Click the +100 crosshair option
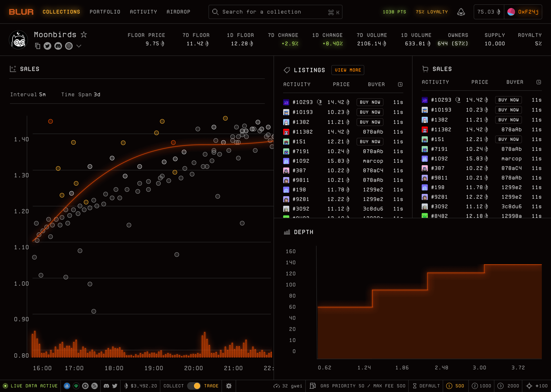The height and width of the screenshot is (392, 551). click(x=537, y=386)
